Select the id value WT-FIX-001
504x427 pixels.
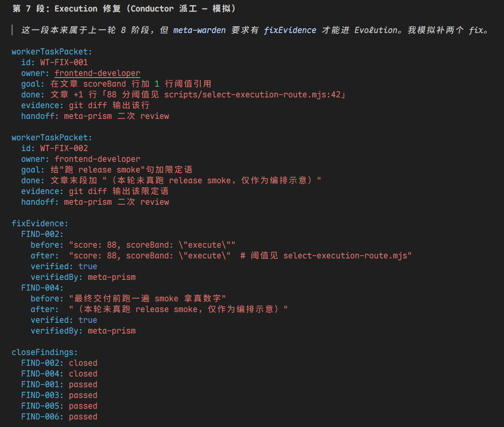point(64,62)
